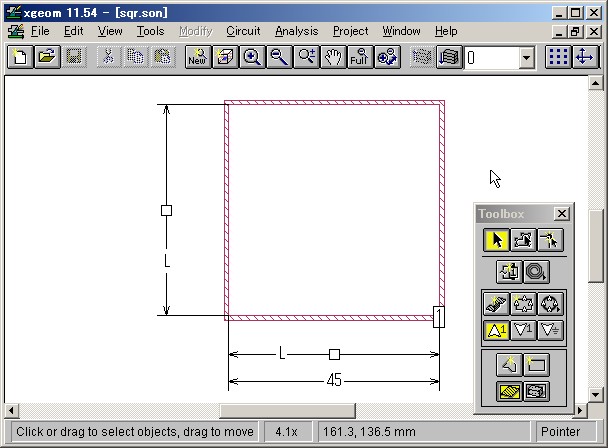Select the Zoom Out magnifier
This screenshot has width=608, height=448.
(x=279, y=57)
